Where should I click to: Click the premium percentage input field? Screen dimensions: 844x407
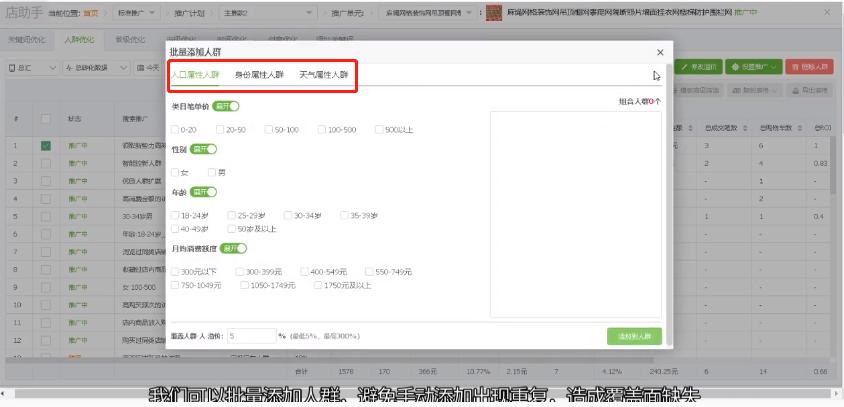[x=251, y=336]
